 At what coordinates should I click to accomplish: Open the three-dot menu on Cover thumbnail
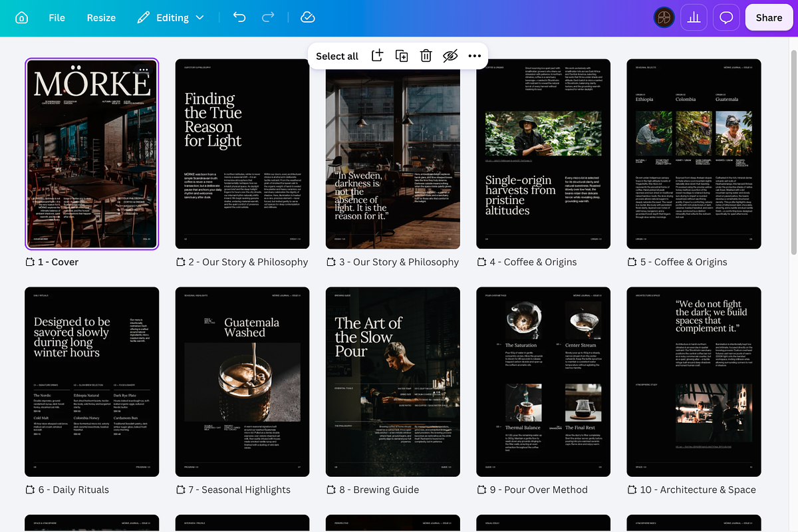(x=144, y=69)
